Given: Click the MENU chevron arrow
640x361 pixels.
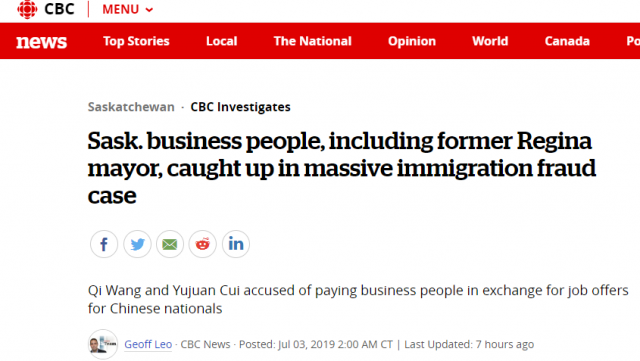Looking at the screenshot, I should [x=149, y=10].
